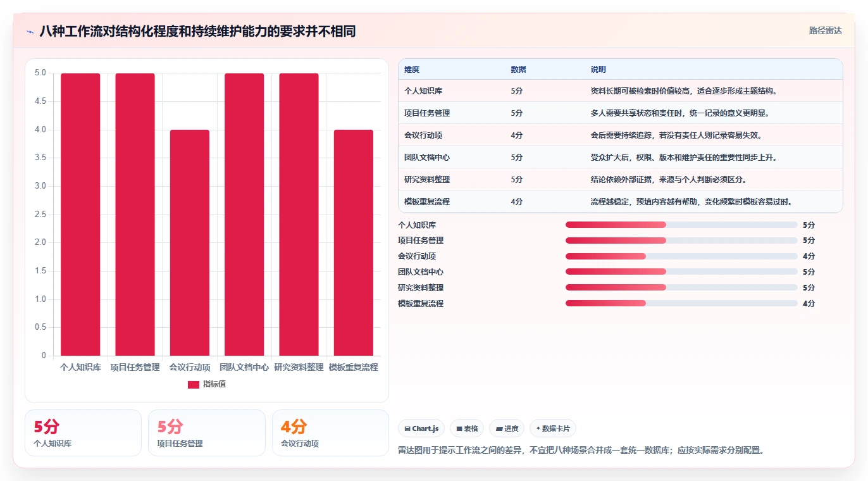
Task: Click the 4分 value beside 模板重复流程 progress bar
Action: pos(809,304)
